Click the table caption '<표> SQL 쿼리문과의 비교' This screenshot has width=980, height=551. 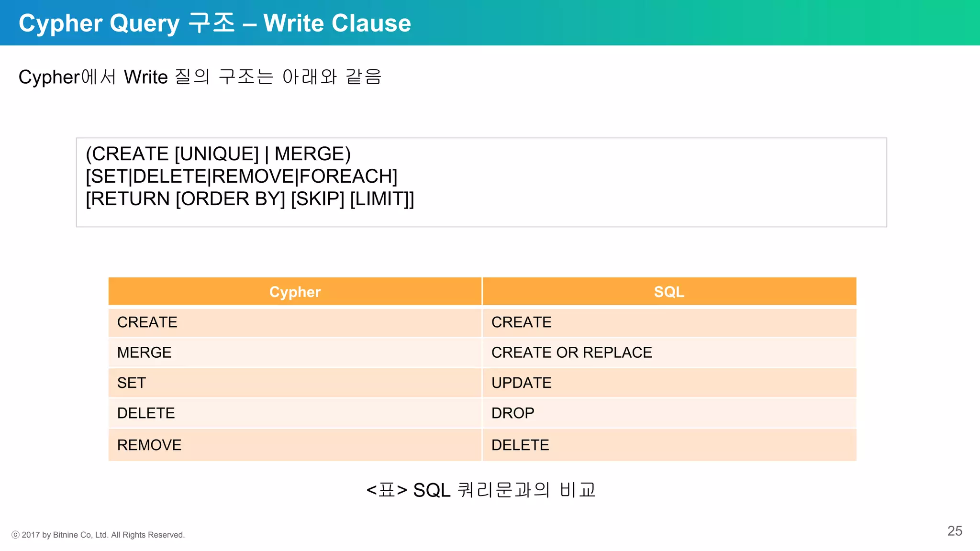481,490
